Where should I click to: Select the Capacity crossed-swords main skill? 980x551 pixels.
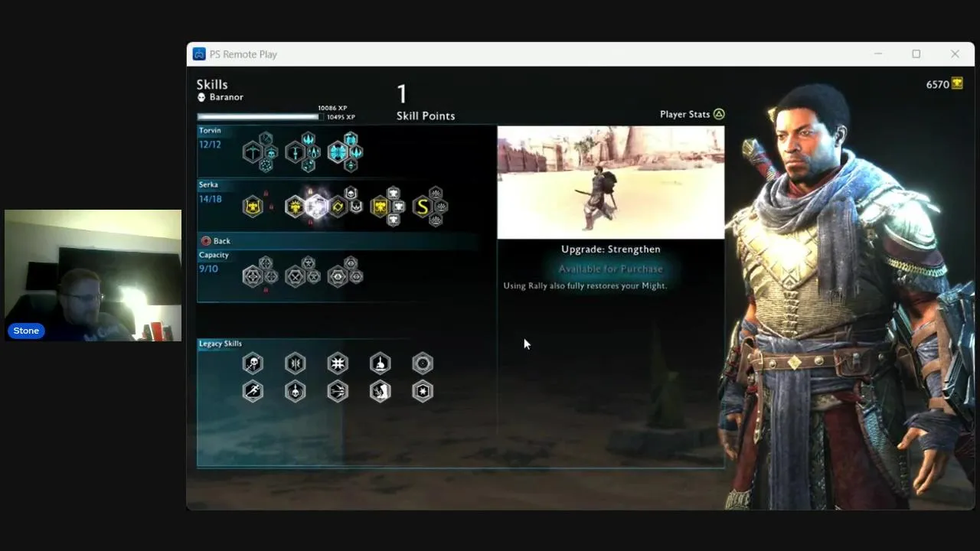(295, 276)
